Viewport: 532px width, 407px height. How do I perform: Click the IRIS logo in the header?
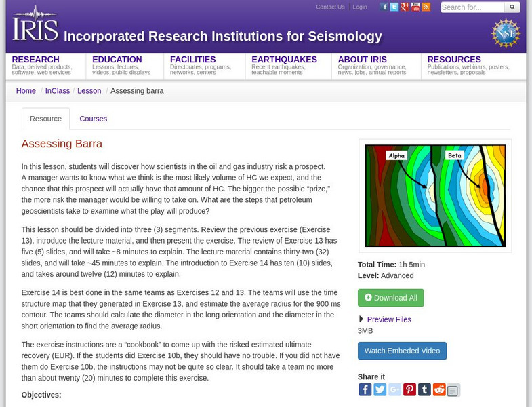35,24
